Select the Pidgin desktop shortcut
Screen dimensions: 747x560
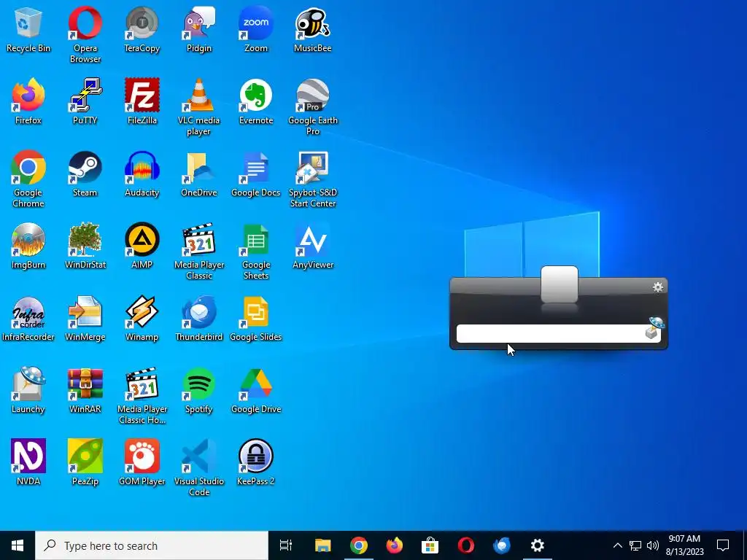click(x=199, y=29)
